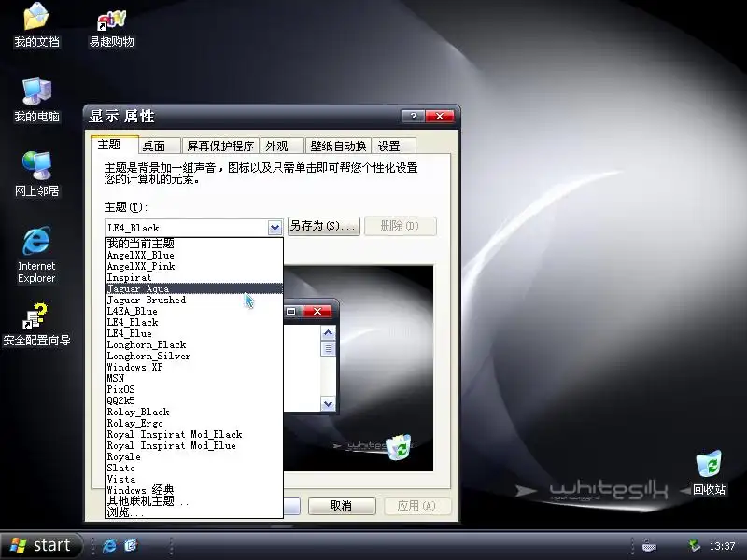
Task: Click the 取消 button
Action: pos(342,506)
